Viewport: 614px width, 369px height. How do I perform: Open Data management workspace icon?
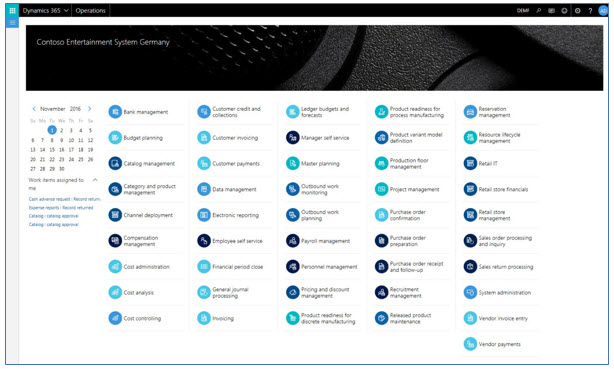click(x=204, y=189)
